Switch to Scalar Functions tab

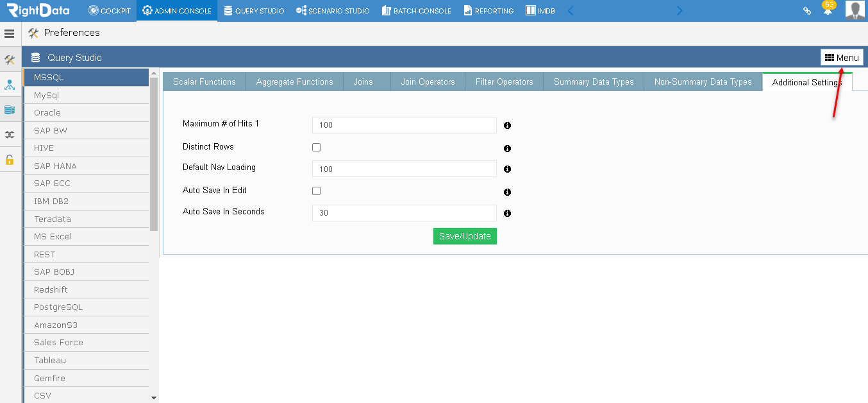tap(204, 81)
